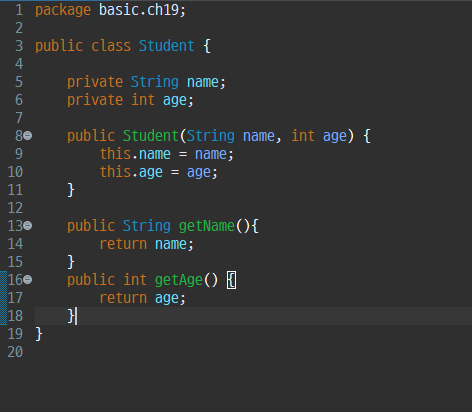Click 'this' keyword on line 10

tap(115, 172)
